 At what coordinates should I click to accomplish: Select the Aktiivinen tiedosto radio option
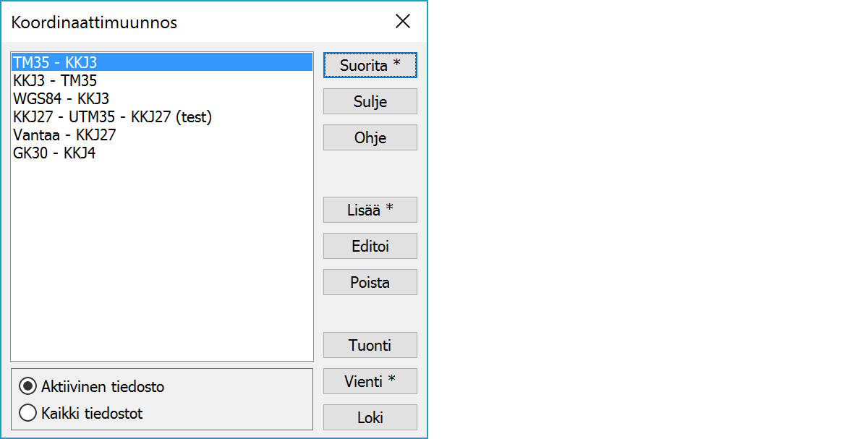[x=29, y=386]
